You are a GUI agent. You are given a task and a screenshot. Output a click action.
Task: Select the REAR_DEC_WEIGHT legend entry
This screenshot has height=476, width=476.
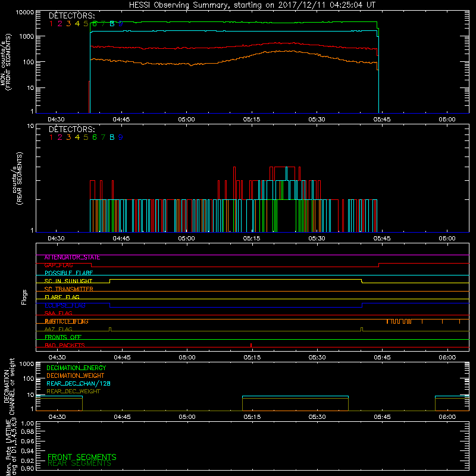click(73, 392)
